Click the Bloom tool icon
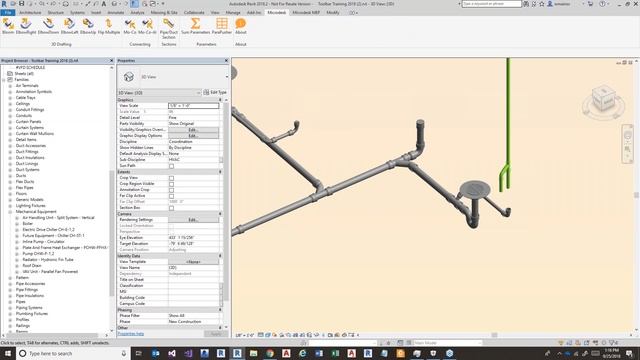Screen dimensions: 640x360 point(8,26)
